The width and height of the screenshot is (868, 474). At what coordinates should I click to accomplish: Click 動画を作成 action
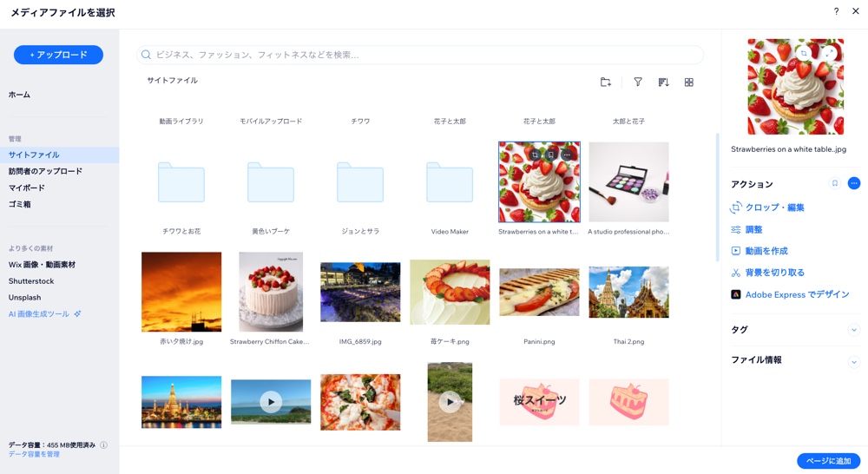759,251
